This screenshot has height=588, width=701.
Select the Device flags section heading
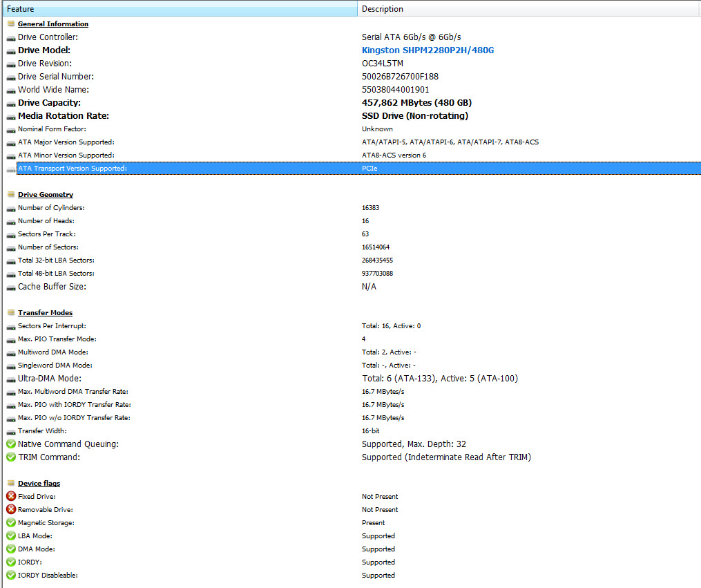click(39, 484)
